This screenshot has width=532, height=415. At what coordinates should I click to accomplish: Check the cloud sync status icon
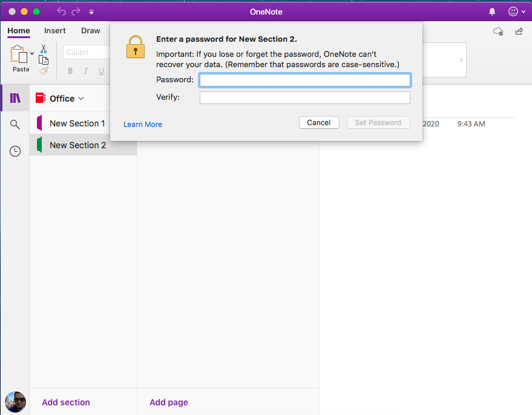click(498, 31)
